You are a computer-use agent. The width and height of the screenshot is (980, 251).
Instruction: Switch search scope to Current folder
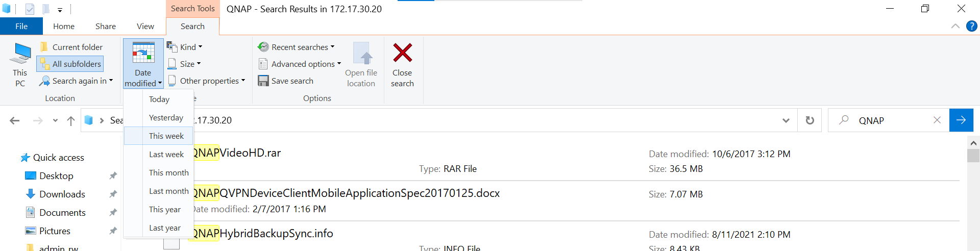(x=71, y=47)
